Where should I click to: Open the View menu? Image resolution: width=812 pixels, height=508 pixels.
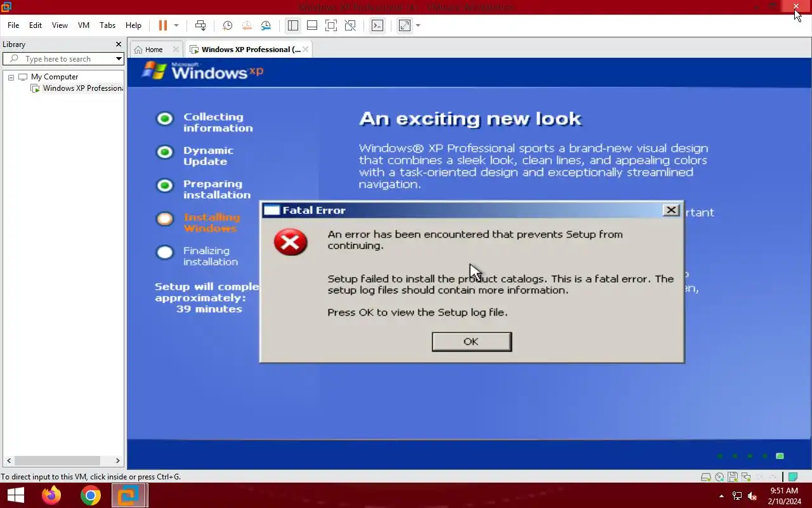point(60,25)
